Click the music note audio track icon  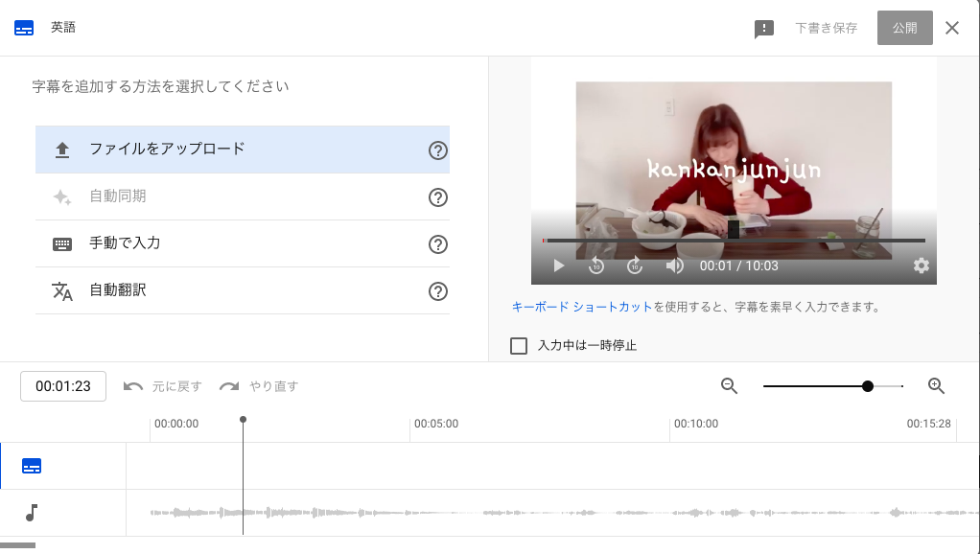[33, 512]
